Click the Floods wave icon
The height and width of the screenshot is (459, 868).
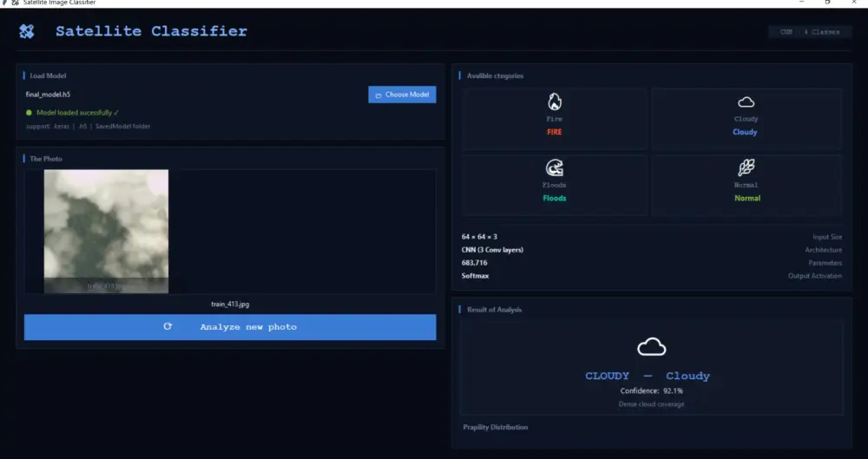554,167
